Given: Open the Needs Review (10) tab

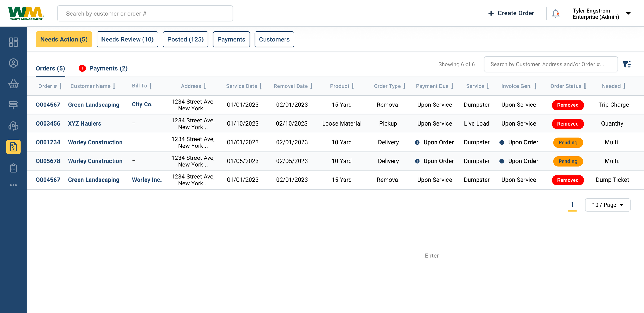Looking at the screenshot, I should coord(127,39).
